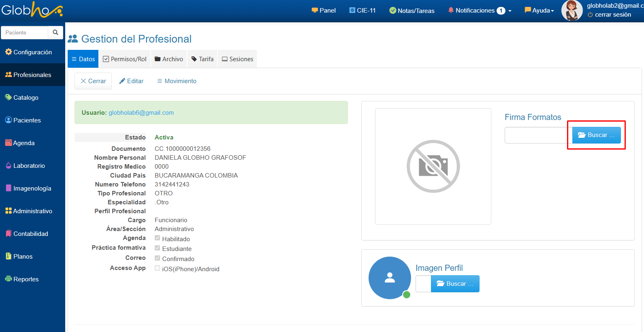This screenshot has height=332, width=644.
Task: Click into the Paciente search field
Action: (x=25, y=32)
